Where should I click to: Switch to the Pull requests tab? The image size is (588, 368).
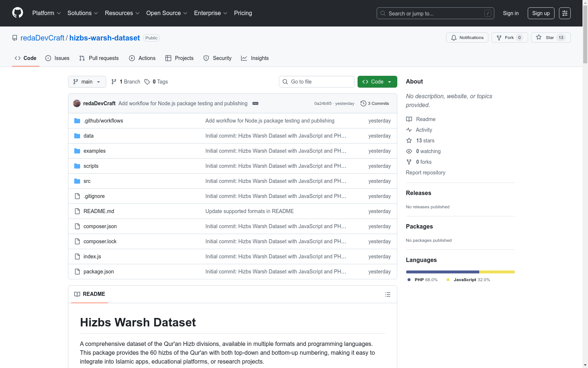point(99,58)
